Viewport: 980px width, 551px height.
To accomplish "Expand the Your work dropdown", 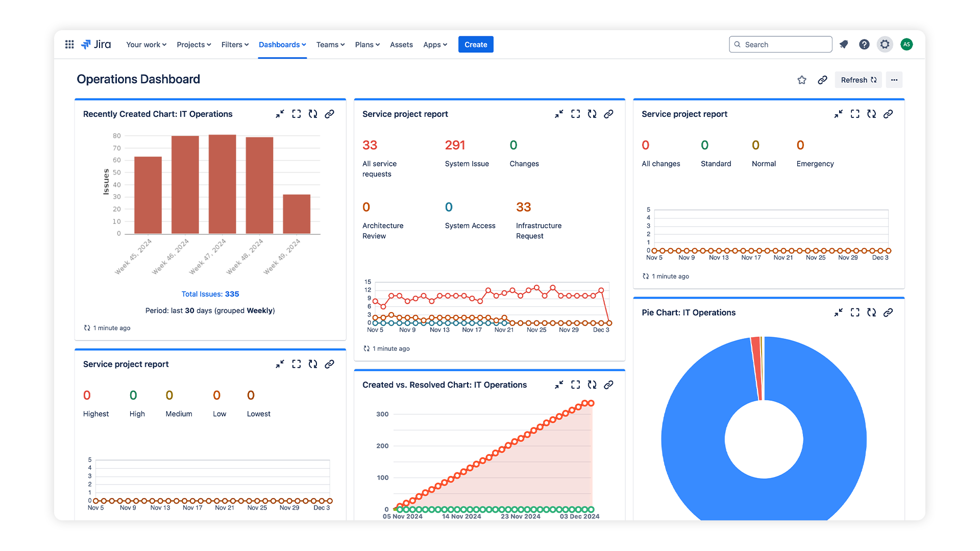I will tap(146, 44).
